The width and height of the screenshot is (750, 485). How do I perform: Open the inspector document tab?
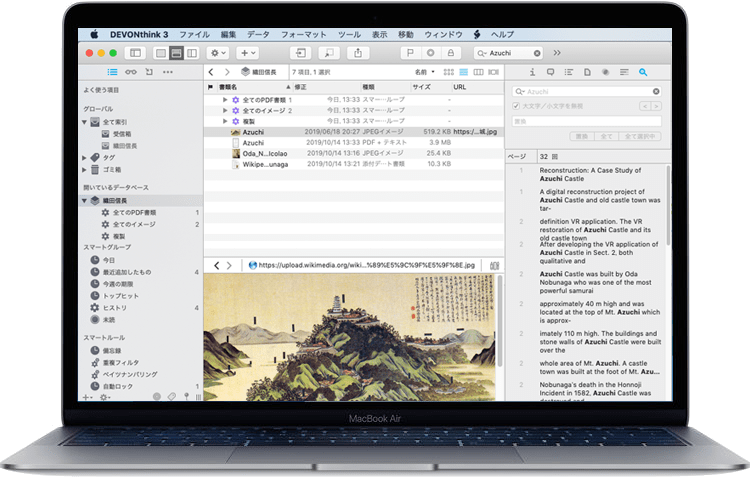click(587, 72)
